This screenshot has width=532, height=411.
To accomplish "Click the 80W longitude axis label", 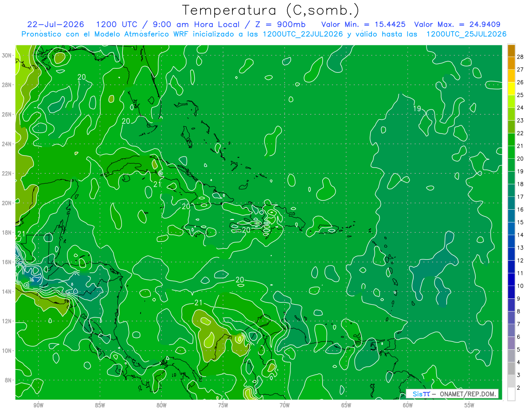I will [161, 405].
